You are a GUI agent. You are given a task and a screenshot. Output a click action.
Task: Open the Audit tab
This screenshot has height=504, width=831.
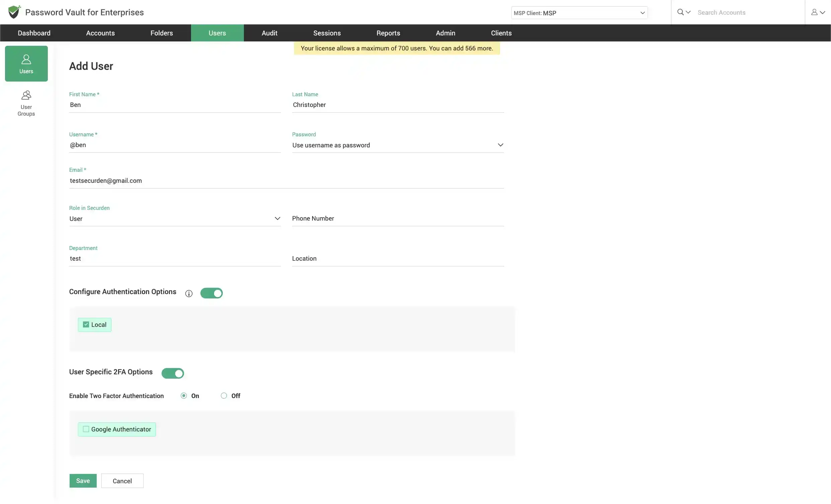[269, 33]
